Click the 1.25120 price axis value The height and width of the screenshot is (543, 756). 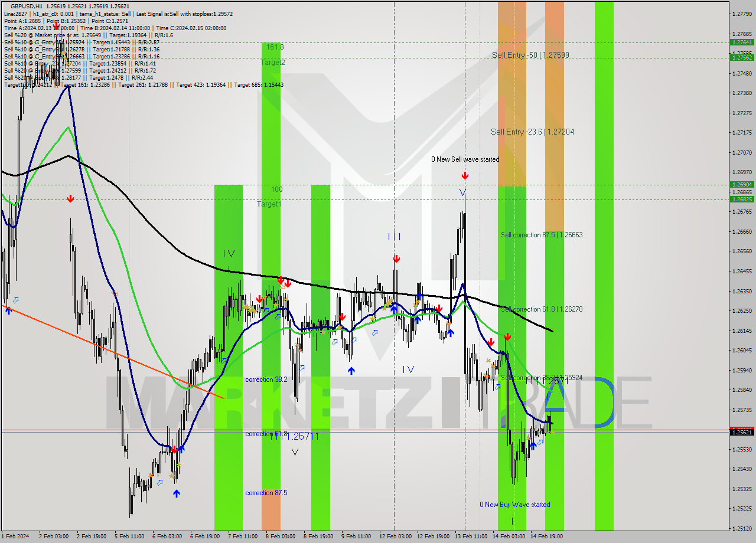coord(742,528)
